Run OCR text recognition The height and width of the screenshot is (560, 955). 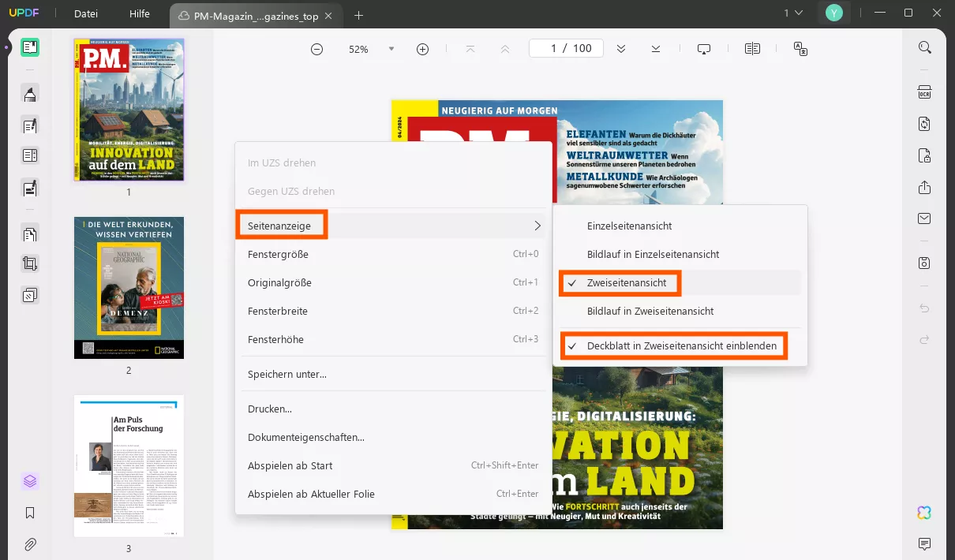pyautogui.click(x=924, y=92)
